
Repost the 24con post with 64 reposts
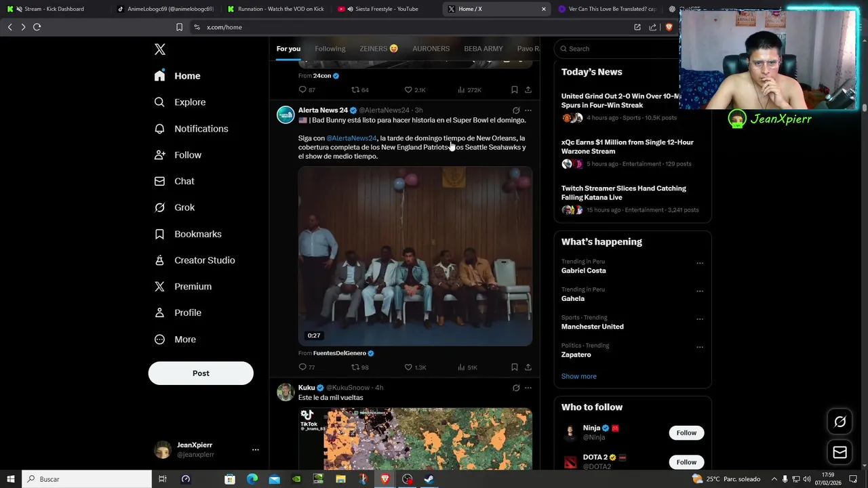(355, 89)
